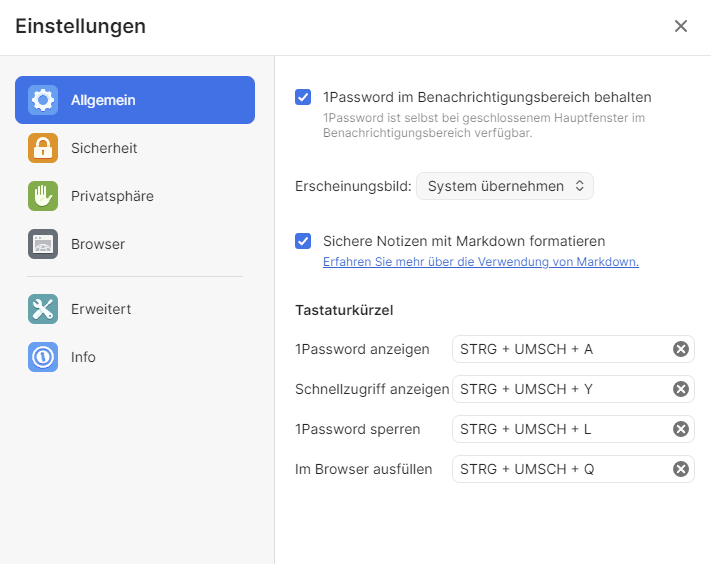Click the Privatsphäre hand icon
This screenshot has width=711, height=564.
43,196
